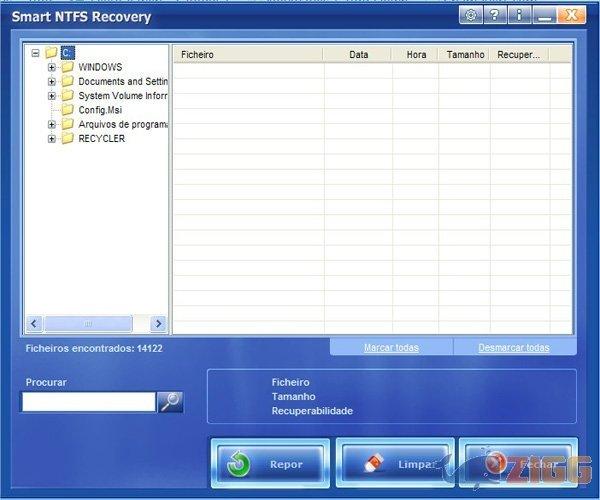The width and height of the screenshot is (600, 500).
Task: Select Config.Msi folder name in tree
Action: 100,110
